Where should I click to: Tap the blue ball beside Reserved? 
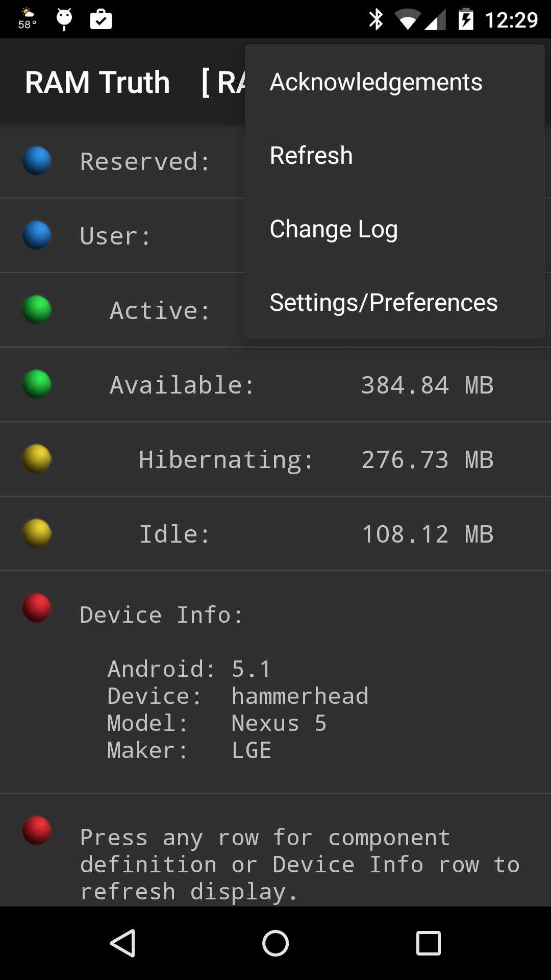tap(37, 161)
